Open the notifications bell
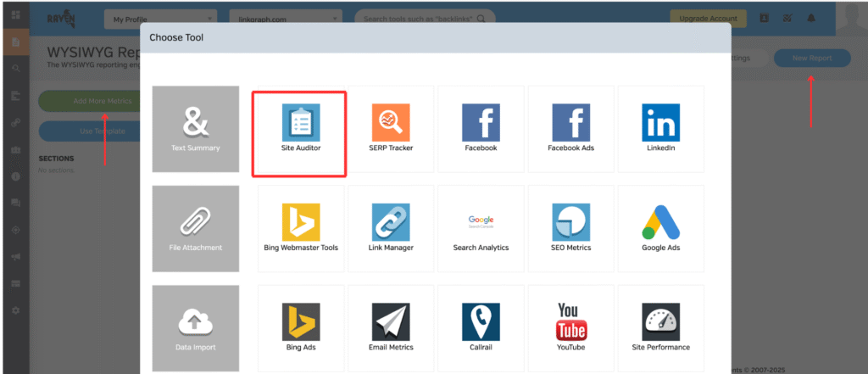Image resolution: width=868 pixels, height=374 pixels. [x=811, y=19]
